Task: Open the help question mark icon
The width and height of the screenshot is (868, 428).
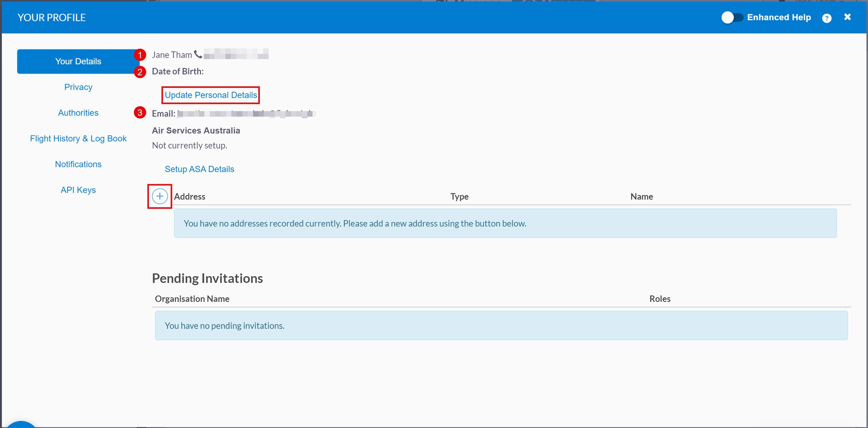Action: click(827, 17)
